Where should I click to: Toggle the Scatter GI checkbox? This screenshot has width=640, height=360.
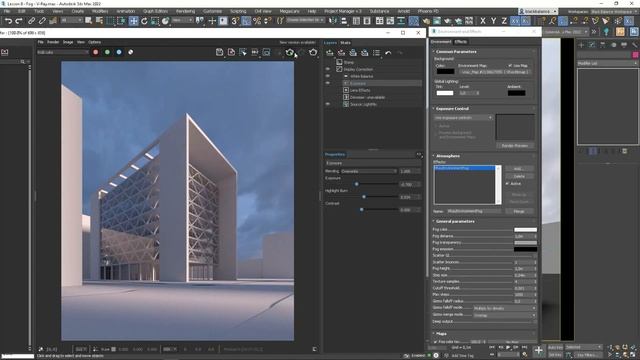tap(534, 256)
